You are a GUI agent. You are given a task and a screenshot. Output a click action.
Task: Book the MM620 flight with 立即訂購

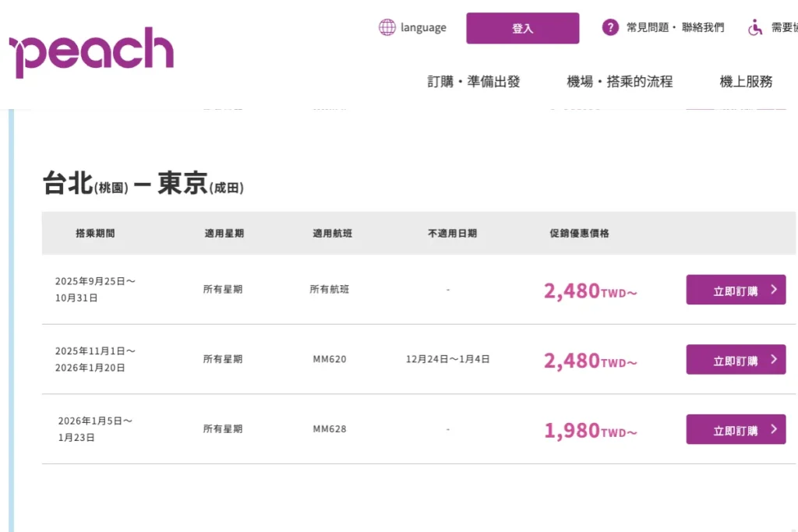click(736, 360)
